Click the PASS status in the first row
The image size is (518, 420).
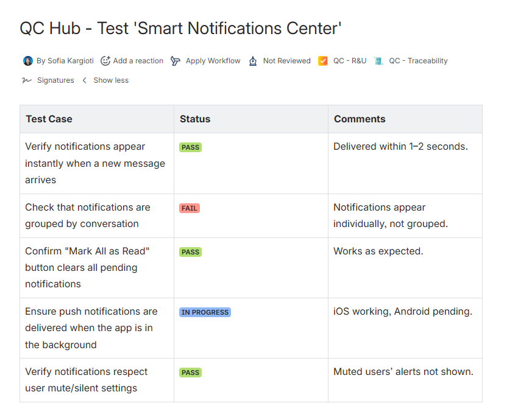pyautogui.click(x=190, y=147)
